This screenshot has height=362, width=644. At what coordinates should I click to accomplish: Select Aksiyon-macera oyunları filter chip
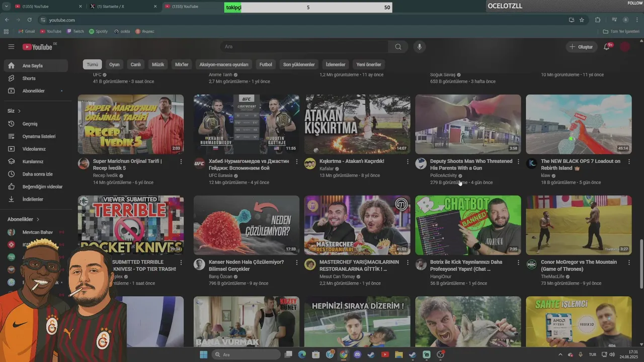point(224,64)
